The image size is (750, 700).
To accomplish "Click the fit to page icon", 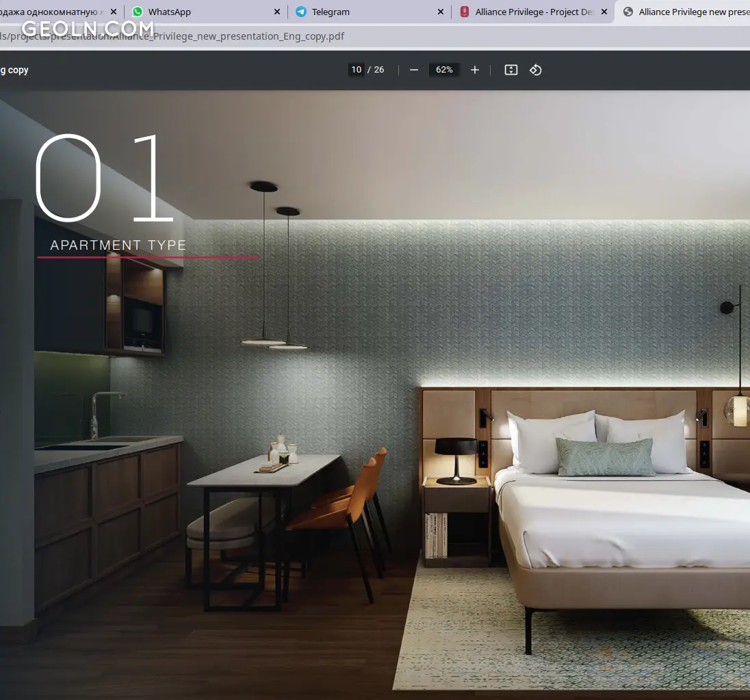I will [x=510, y=70].
